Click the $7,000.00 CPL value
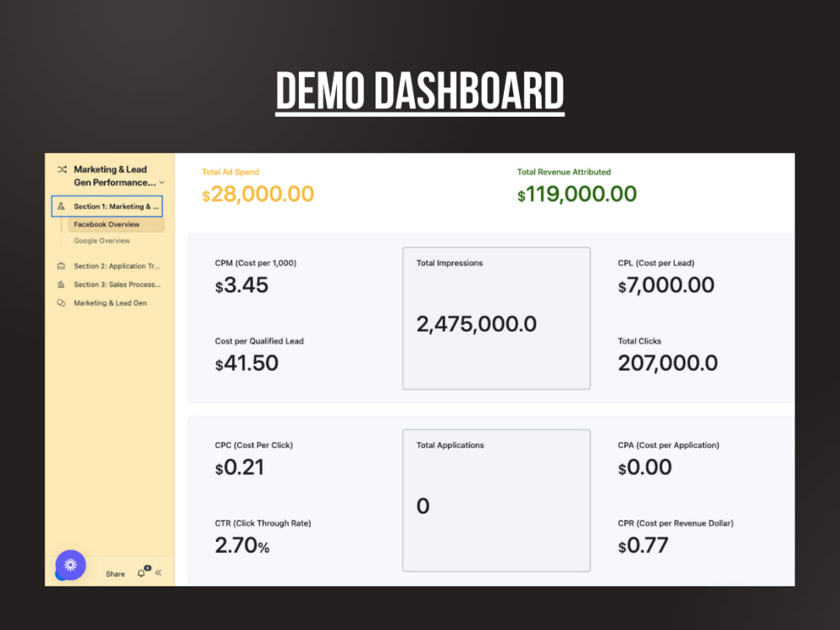 pyautogui.click(x=666, y=285)
